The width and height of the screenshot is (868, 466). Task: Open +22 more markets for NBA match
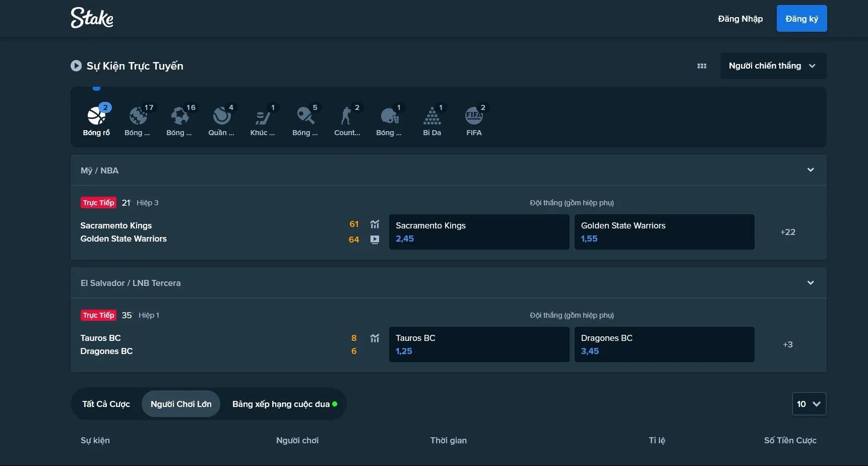(x=788, y=232)
